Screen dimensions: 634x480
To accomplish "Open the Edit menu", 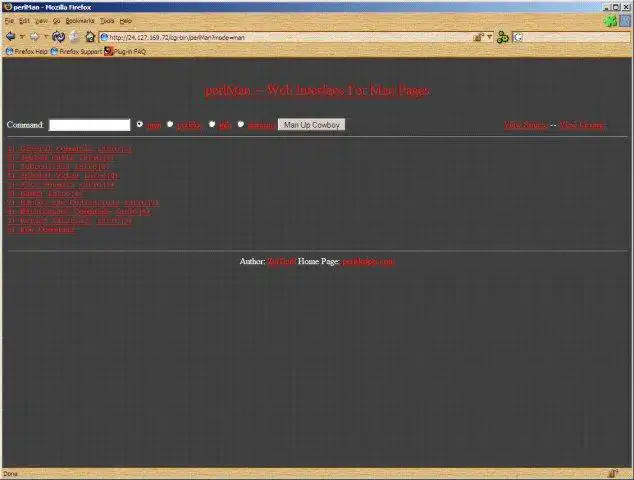I will click(24, 21).
